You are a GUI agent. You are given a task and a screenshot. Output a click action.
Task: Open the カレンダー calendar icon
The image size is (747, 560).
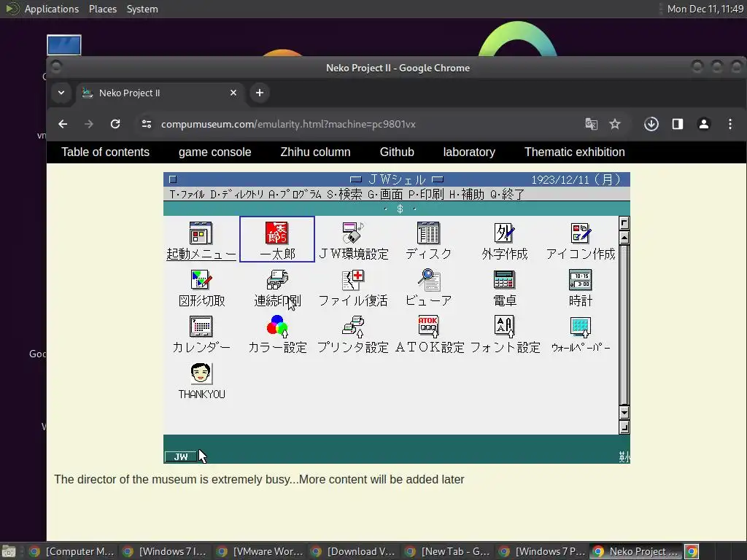coord(201,334)
